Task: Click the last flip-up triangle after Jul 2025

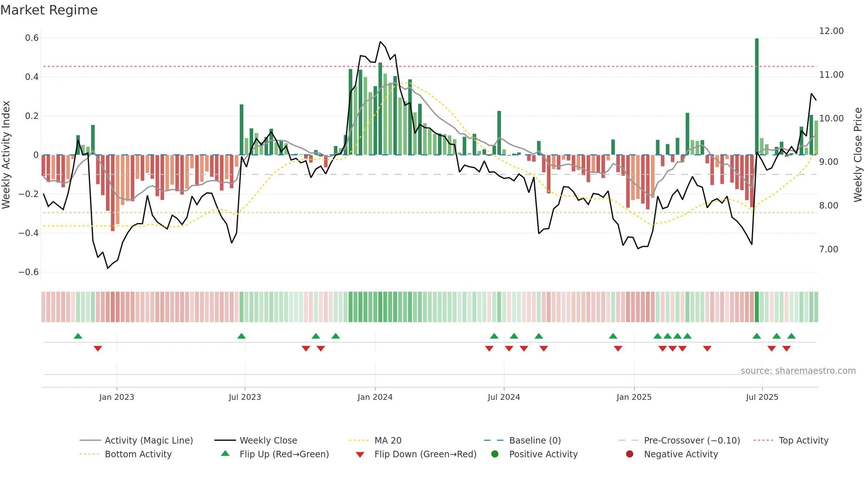Action: pyautogui.click(x=791, y=336)
